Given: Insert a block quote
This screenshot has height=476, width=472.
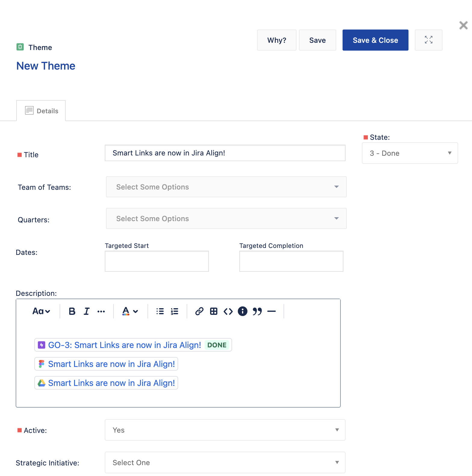Looking at the screenshot, I should (257, 311).
